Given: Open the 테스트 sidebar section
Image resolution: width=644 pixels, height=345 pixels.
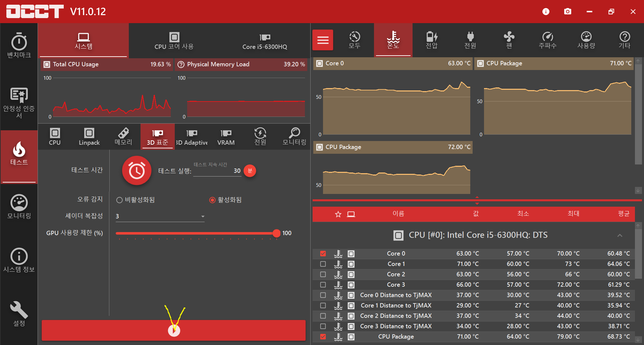Looking at the screenshot, I should pyautogui.click(x=19, y=157).
